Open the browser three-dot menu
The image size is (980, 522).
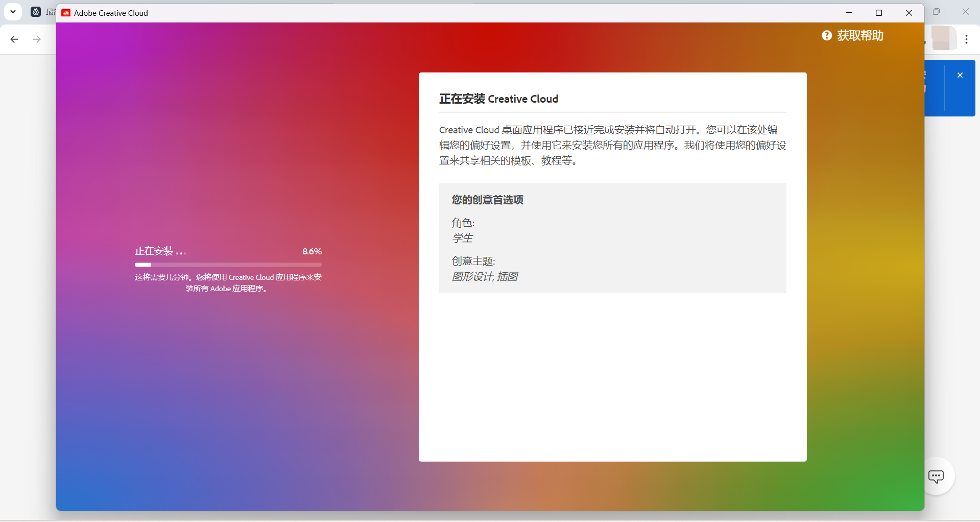(967, 39)
